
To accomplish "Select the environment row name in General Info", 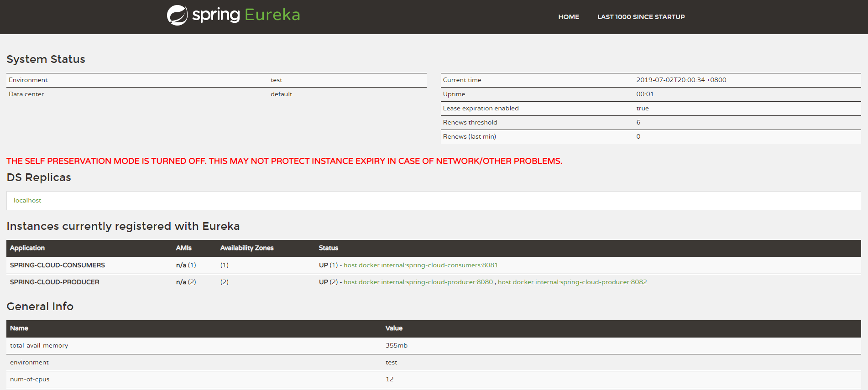I will [29, 362].
